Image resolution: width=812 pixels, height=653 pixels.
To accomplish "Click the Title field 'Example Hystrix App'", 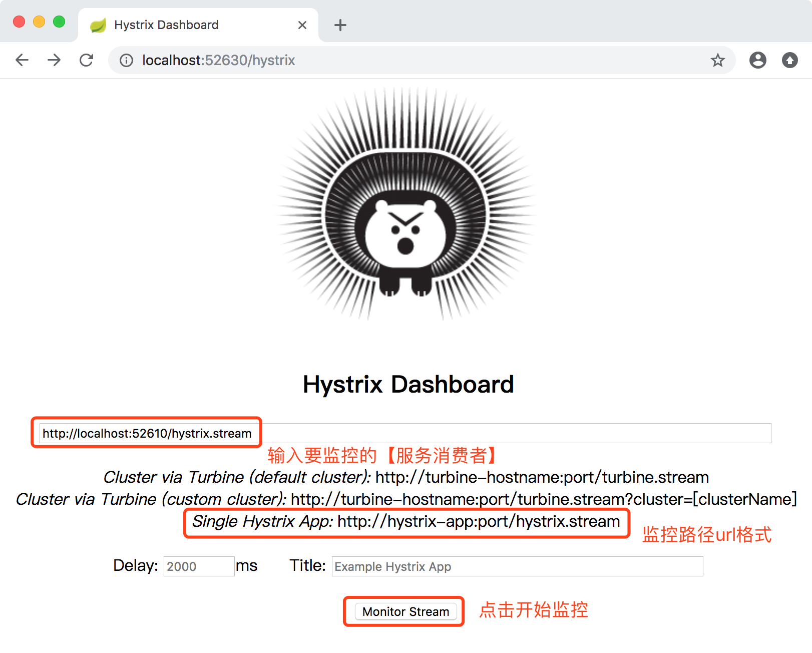I will [x=517, y=566].
